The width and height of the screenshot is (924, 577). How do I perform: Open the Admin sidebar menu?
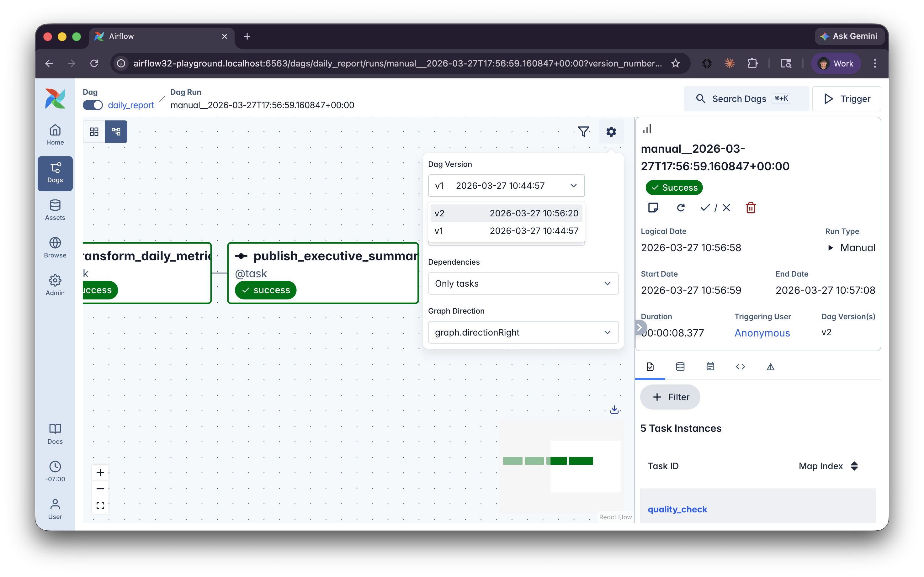coord(55,285)
